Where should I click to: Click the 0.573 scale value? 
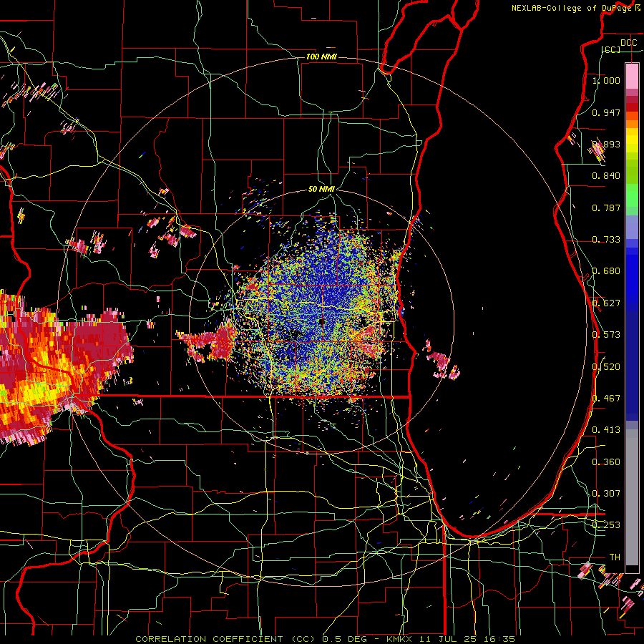click(x=606, y=335)
